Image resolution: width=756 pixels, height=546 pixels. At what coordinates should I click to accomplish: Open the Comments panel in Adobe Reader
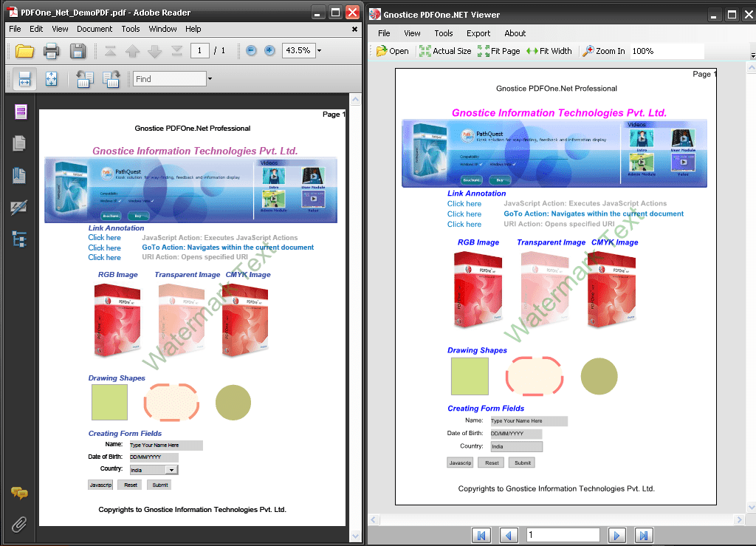point(20,493)
